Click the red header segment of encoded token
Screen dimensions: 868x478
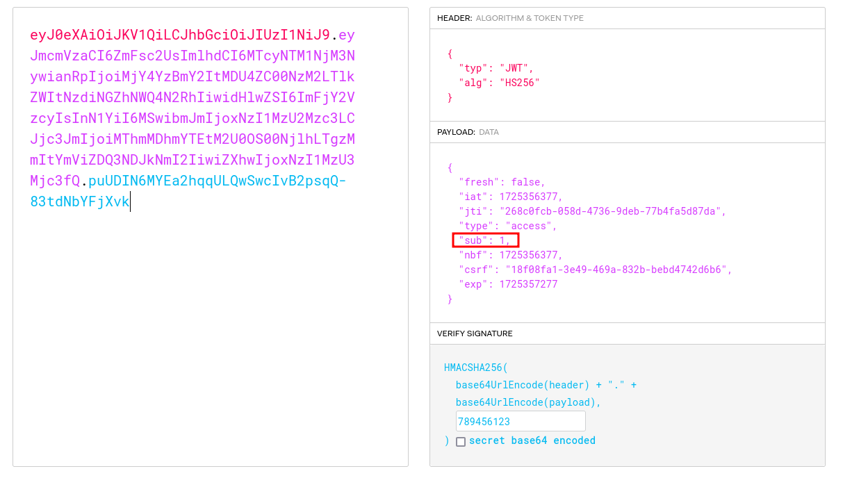click(x=179, y=35)
